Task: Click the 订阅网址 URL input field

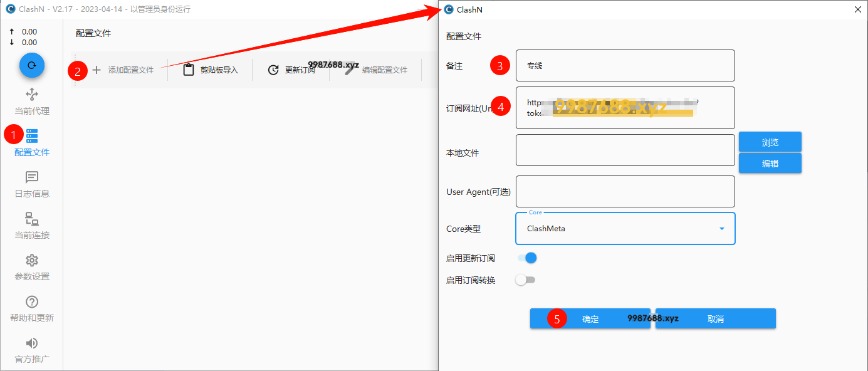Action: 625,108
